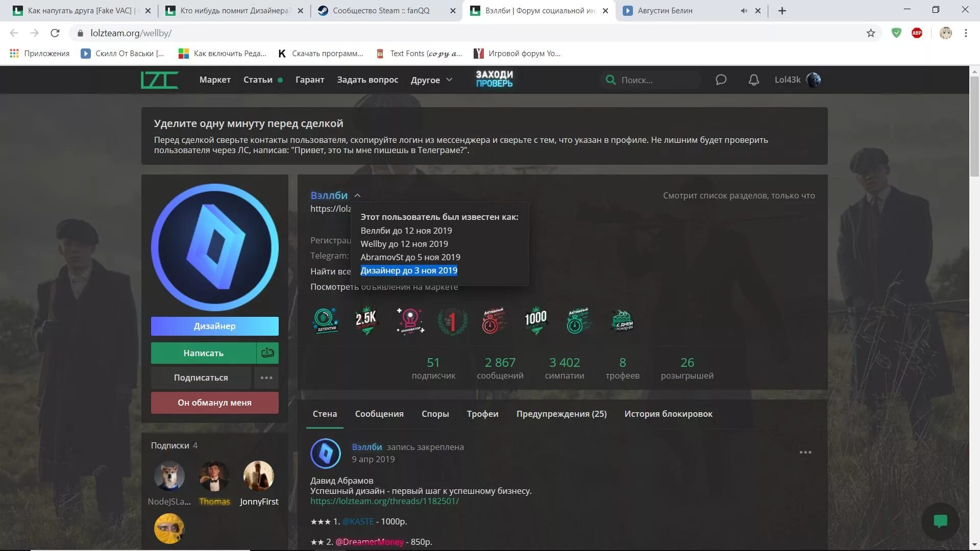This screenshot has width=980, height=551.
Task: Click the 1000 симпатий trophy badge
Action: [x=536, y=321]
